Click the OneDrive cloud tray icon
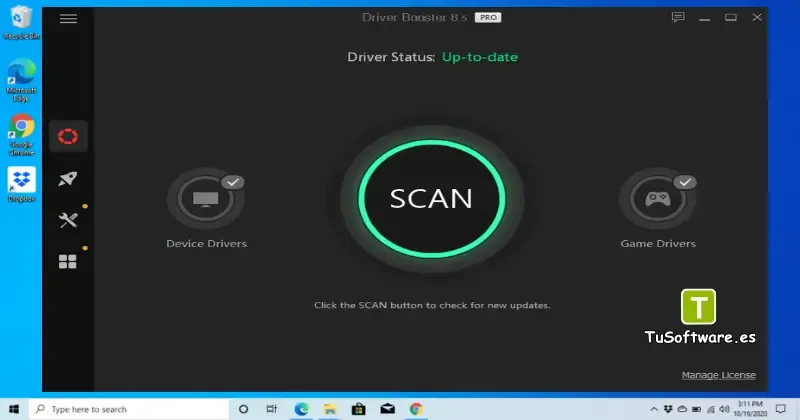 pyautogui.click(x=682, y=409)
